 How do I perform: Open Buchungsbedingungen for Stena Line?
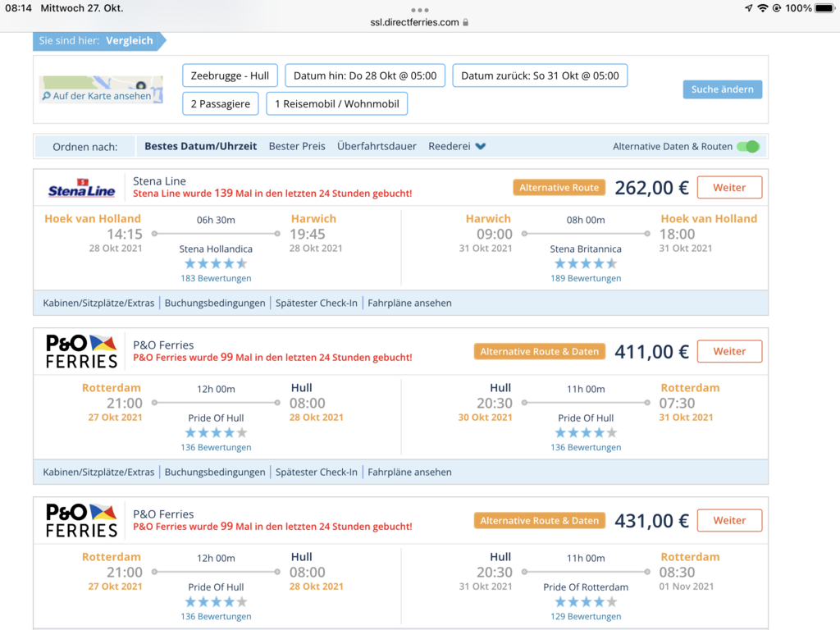tap(215, 304)
